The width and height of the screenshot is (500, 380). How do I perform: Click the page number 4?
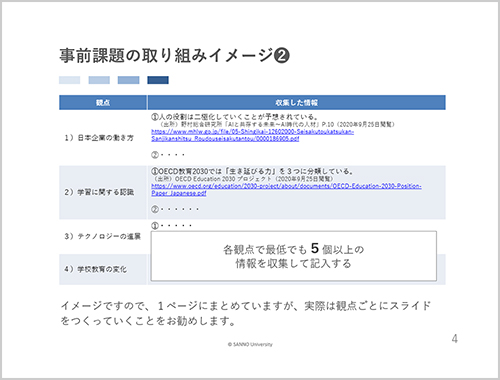[x=455, y=339]
